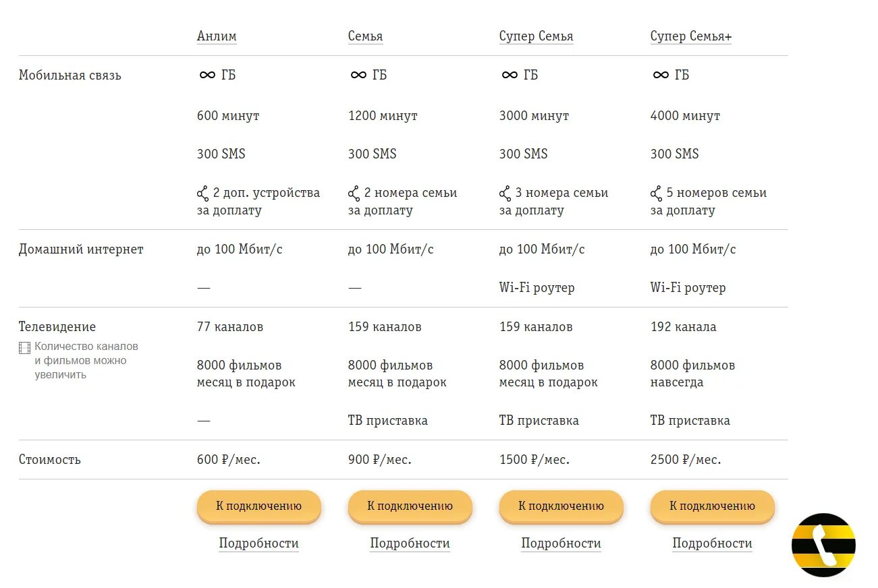View Подробности under Супер Семья column
This screenshot has height=588, width=878.
(561, 543)
